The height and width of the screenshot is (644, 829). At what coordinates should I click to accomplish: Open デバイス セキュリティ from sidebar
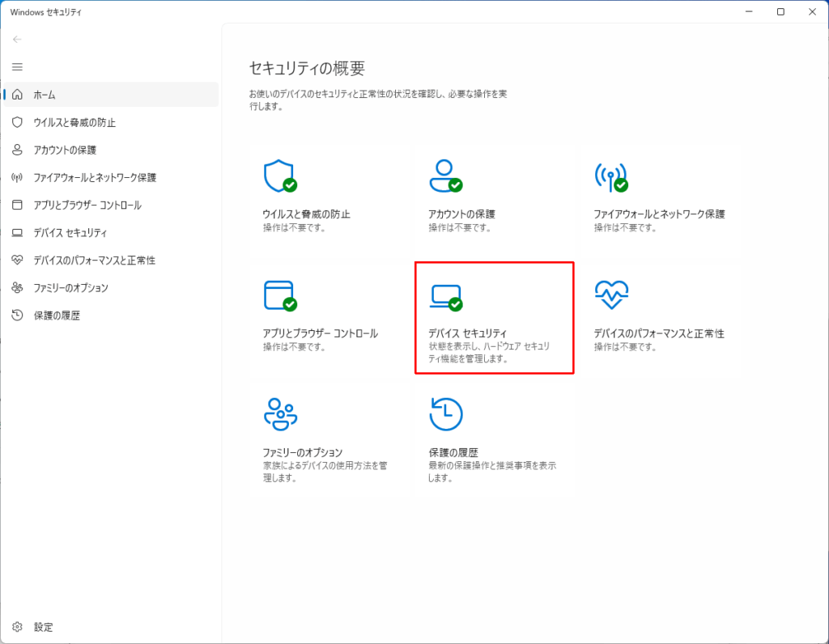pos(110,232)
